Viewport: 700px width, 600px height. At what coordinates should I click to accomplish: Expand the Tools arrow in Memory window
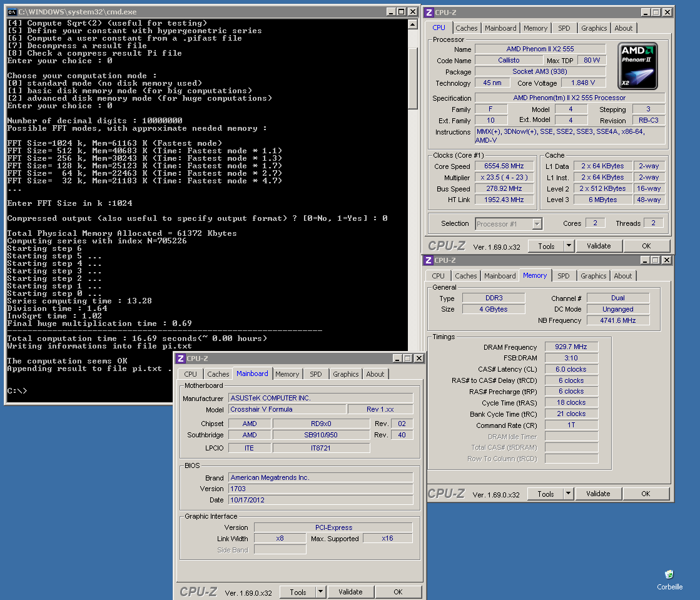(568, 494)
